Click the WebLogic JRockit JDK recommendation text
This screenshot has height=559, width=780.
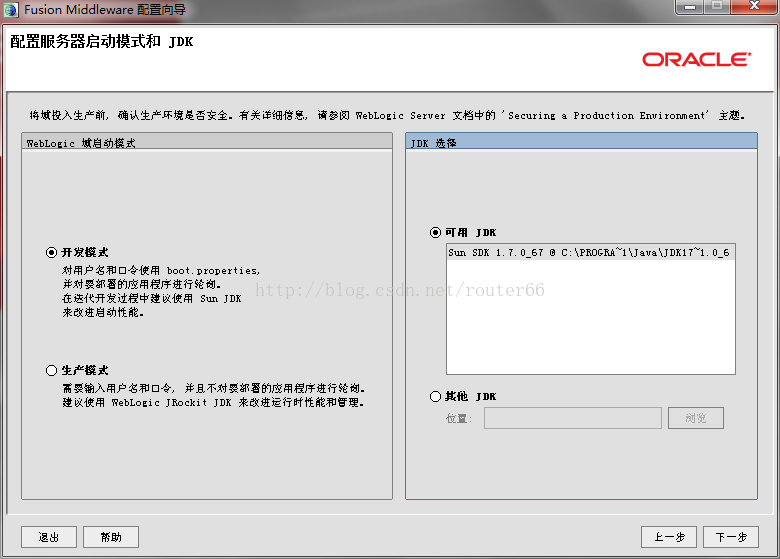[x=213, y=402]
